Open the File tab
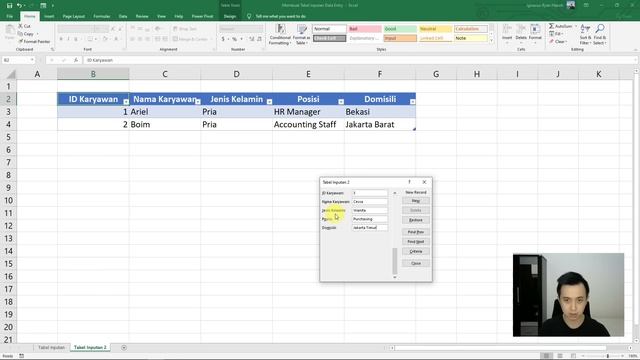 [x=9, y=16]
